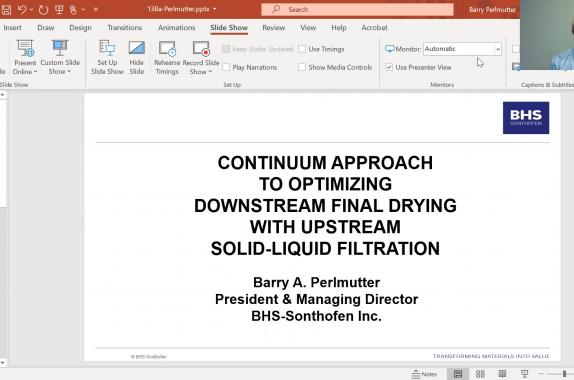Start Rehearse Timings

pos(167,57)
